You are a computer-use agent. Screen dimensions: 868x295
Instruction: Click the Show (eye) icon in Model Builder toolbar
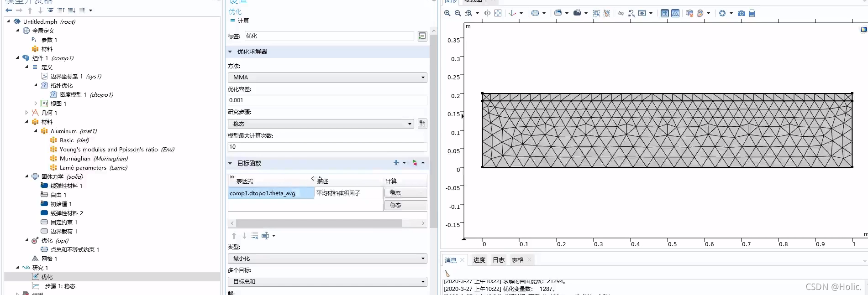click(x=50, y=10)
